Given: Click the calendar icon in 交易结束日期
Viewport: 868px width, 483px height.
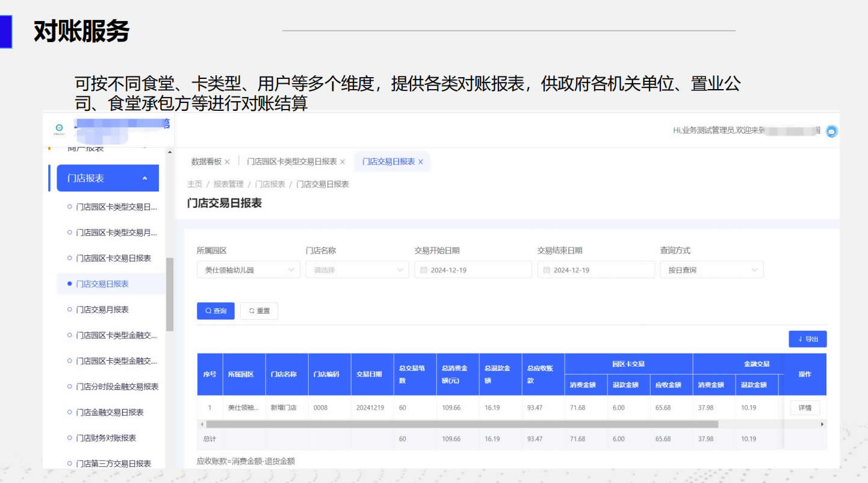Looking at the screenshot, I should pos(547,270).
